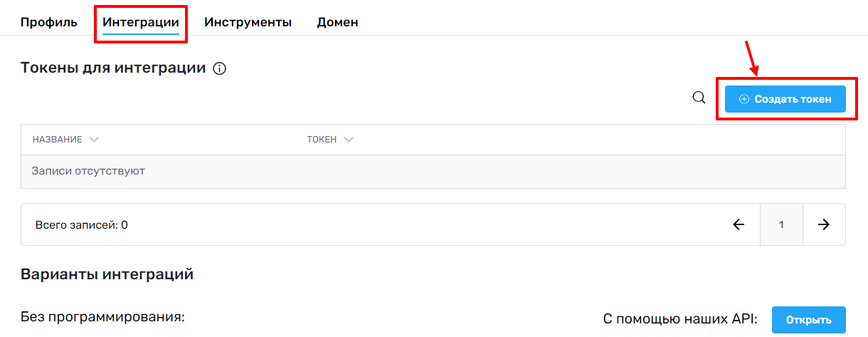Click the plus icon in Создать токен
The height and width of the screenshot is (337, 868).
pyautogui.click(x=744, y=100)
